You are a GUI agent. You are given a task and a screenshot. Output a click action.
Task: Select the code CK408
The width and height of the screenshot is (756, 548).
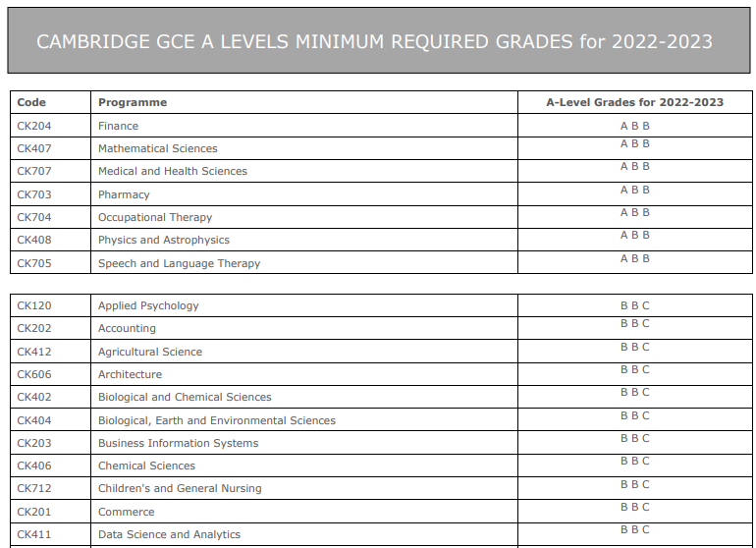[x=34, y=240]
